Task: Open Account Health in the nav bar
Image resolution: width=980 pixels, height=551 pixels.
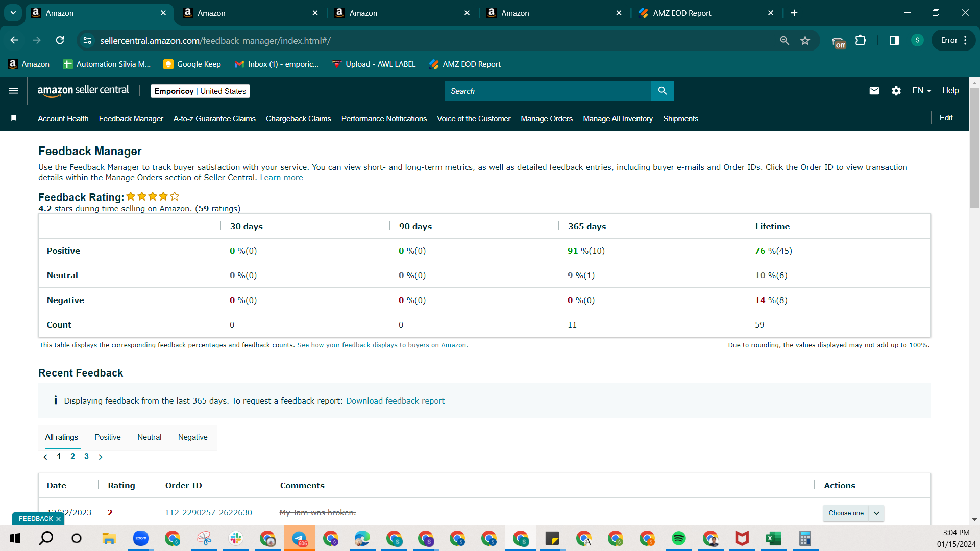Action: coord(63,119)
